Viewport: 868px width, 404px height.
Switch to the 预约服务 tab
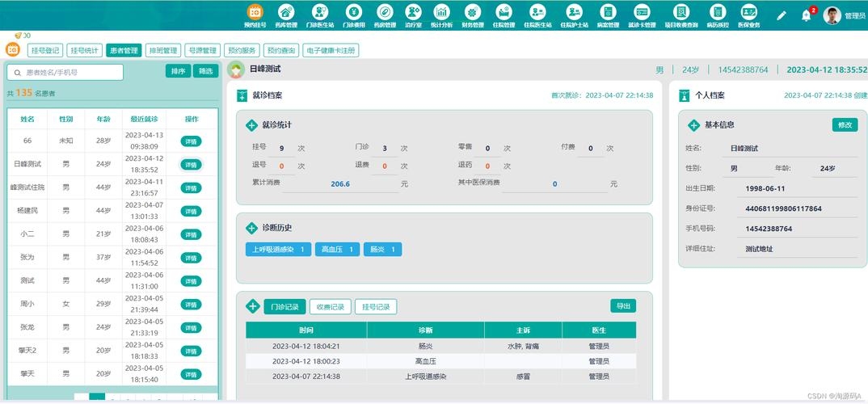pyautogui.click(x=242, y=50)
